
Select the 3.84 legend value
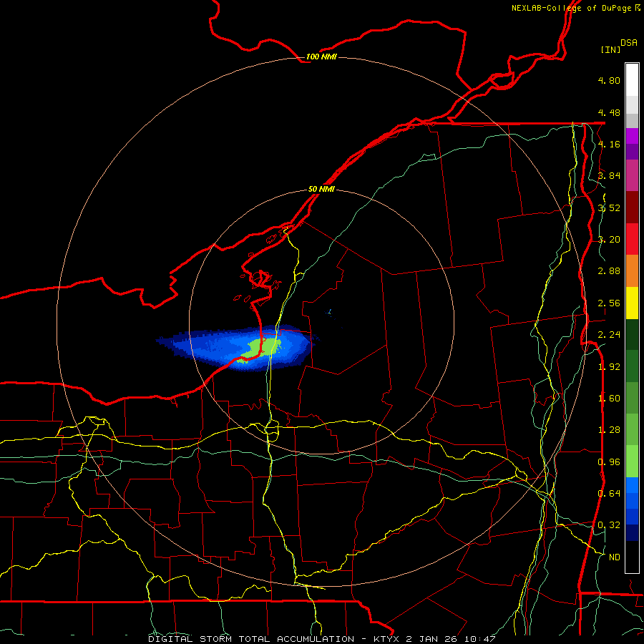[609, 176]
